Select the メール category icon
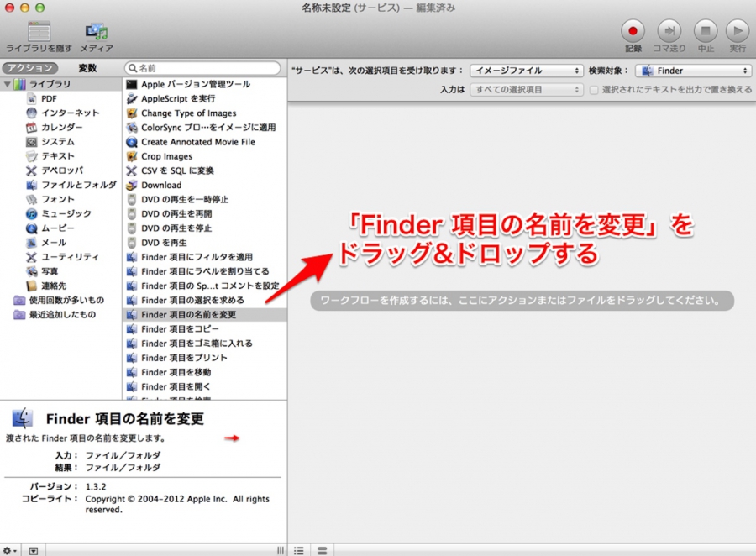Screen dimensions: 756x556 click(31, 243)
